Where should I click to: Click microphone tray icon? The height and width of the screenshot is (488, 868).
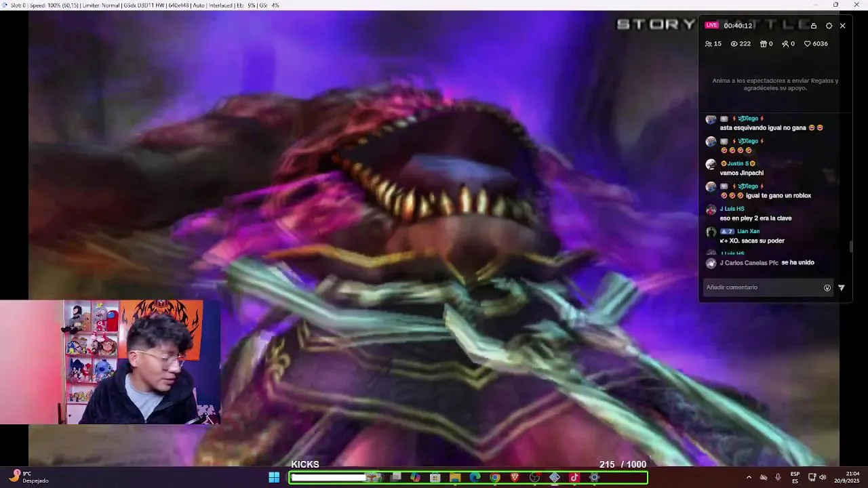778,477
